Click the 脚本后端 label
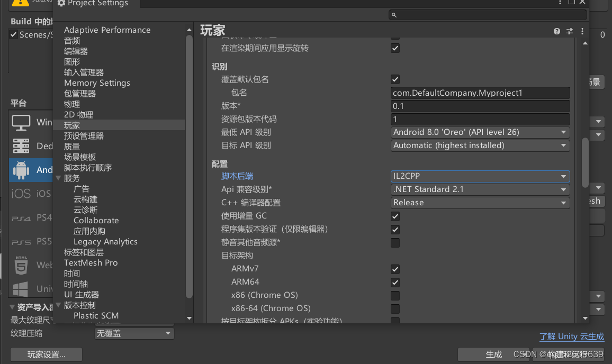Image resolution: width=612 pixels, height=364 pixels. [237, 176]
